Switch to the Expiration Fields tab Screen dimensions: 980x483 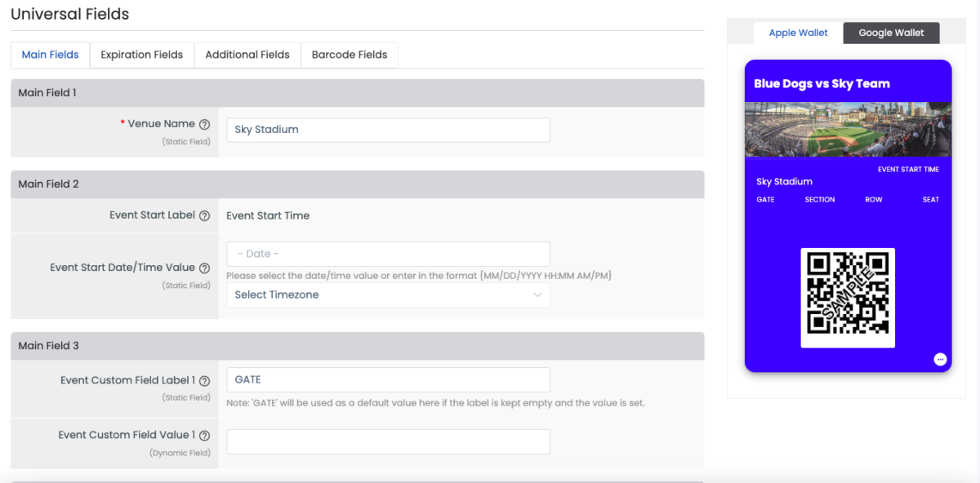coord(141,55)
